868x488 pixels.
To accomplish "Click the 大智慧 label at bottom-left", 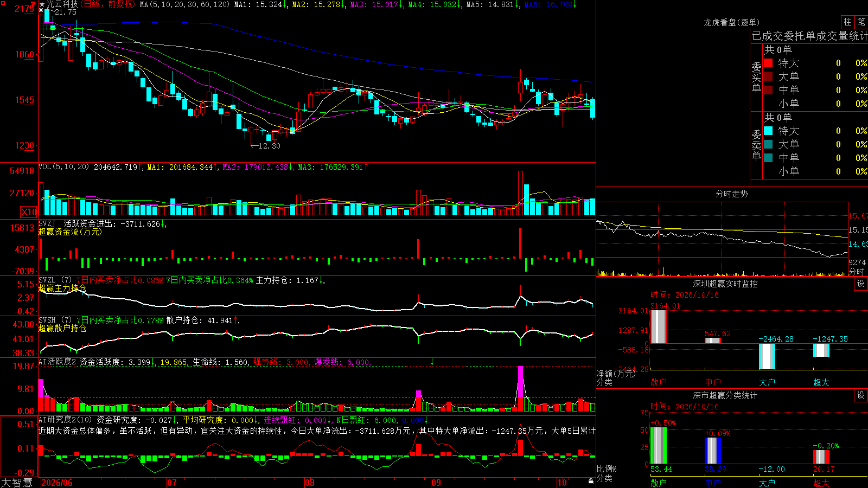I will click(17, 482).
